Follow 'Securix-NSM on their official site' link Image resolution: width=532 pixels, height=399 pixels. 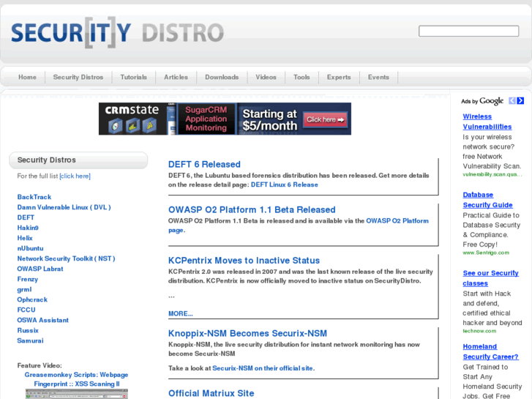(263, 368)
